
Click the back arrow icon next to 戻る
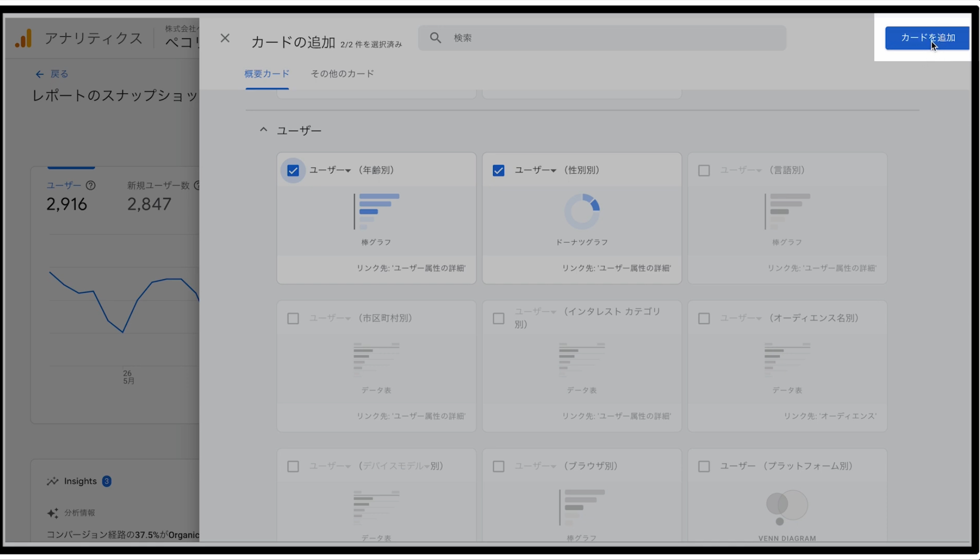(x=40, y=74)
